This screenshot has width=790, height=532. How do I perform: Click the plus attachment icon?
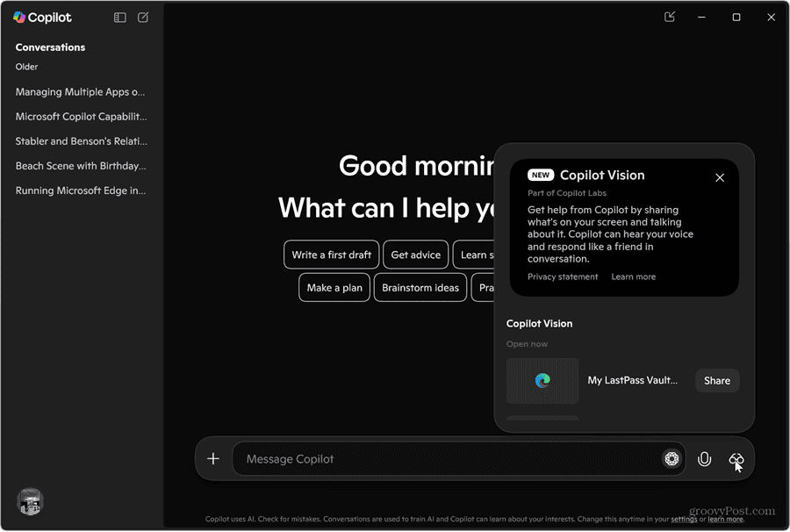(x=213, y=458)
